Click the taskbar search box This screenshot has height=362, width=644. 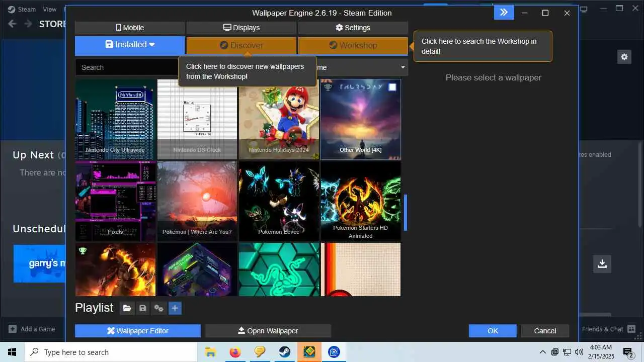(110, 352)
